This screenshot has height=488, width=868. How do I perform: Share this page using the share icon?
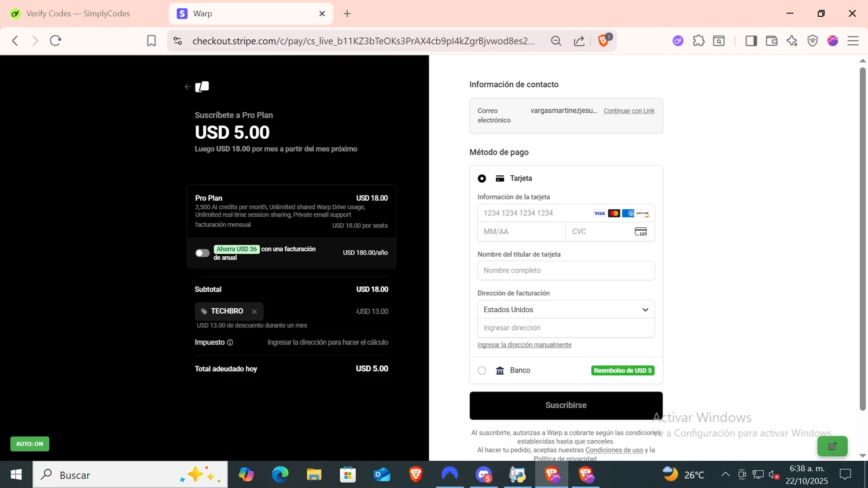click(579, 40)
